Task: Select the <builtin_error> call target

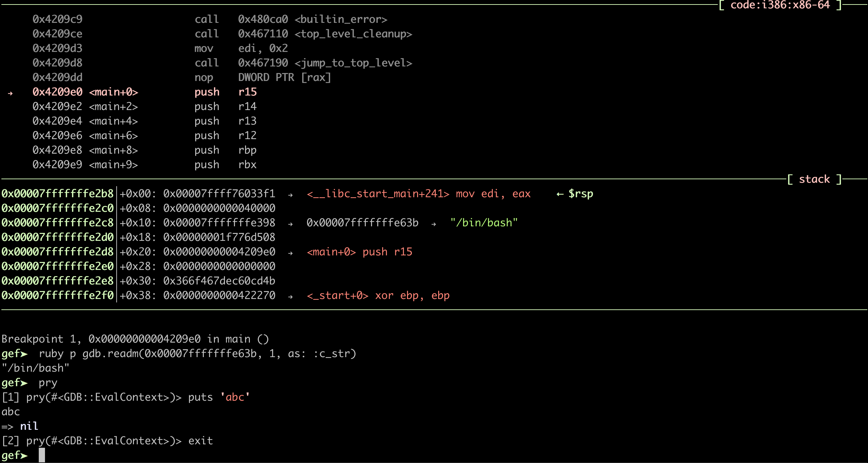Action: 341,19
